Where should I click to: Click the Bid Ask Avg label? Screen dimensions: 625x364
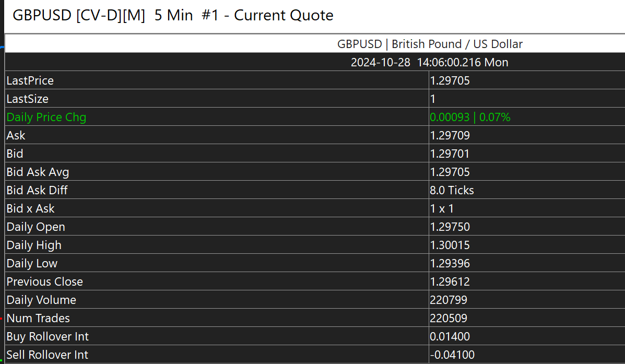coord(38,172)
